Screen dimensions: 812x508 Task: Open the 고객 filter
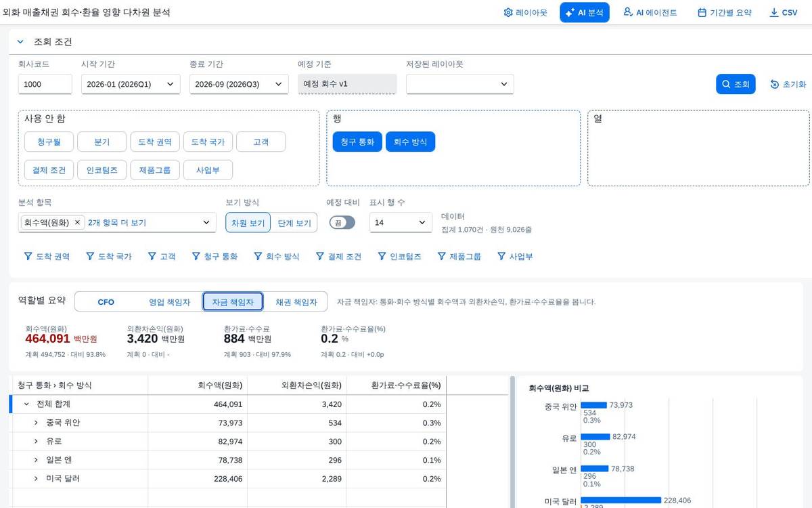tap(161, 257)
